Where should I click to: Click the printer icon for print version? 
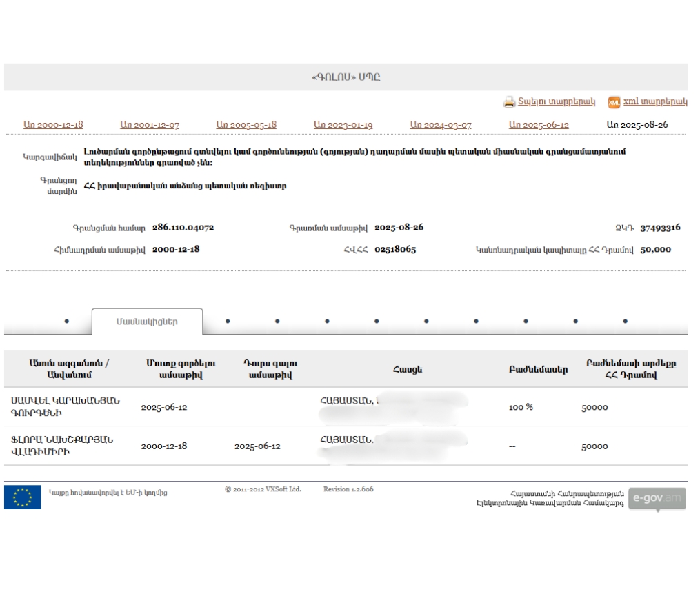509,102
